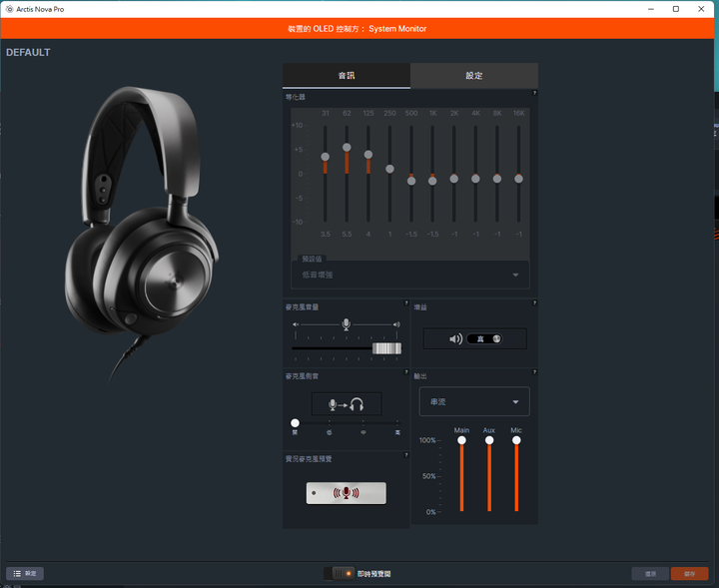This screenshot has height=588, width=719.
Task: Click the Mic output volume slider handle
Action: [516, 440]
